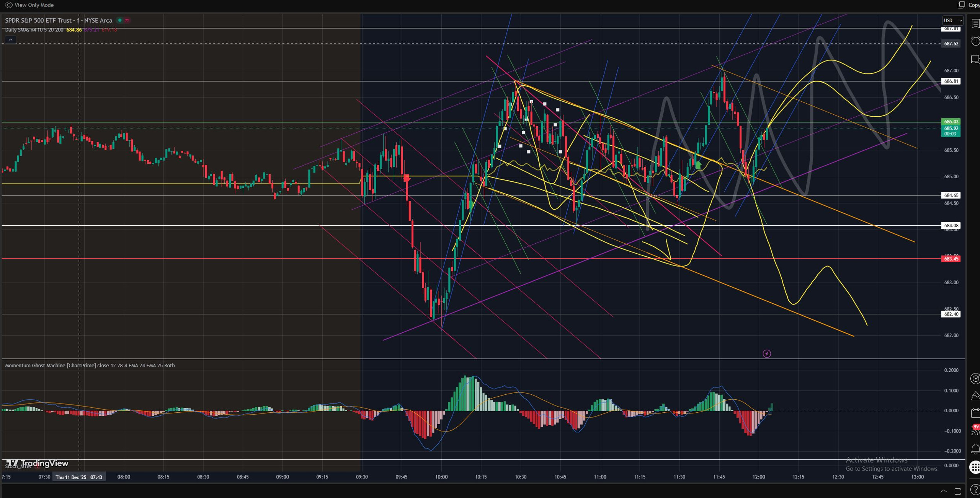
Task: Open the notifications bell icon
Action: click(975, 449)
